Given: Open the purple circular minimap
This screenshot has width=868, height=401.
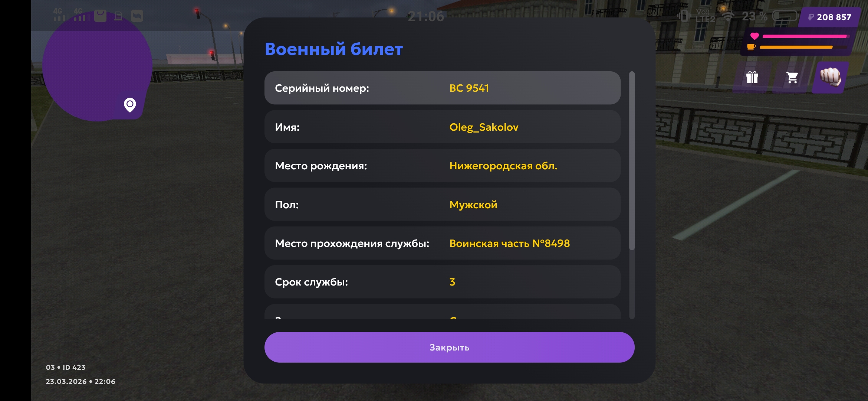Looking at the screenshot, I should click(93, 63).
